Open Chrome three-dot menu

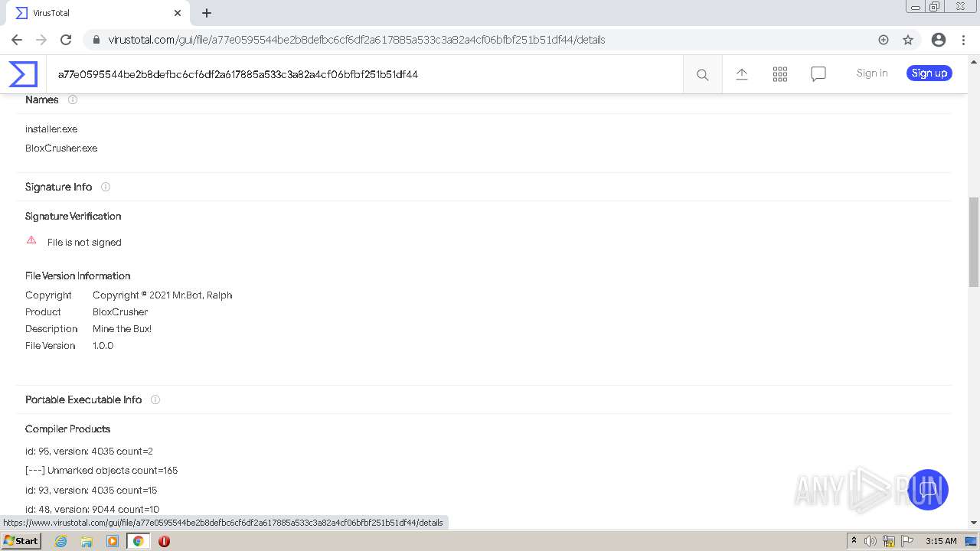963,40
